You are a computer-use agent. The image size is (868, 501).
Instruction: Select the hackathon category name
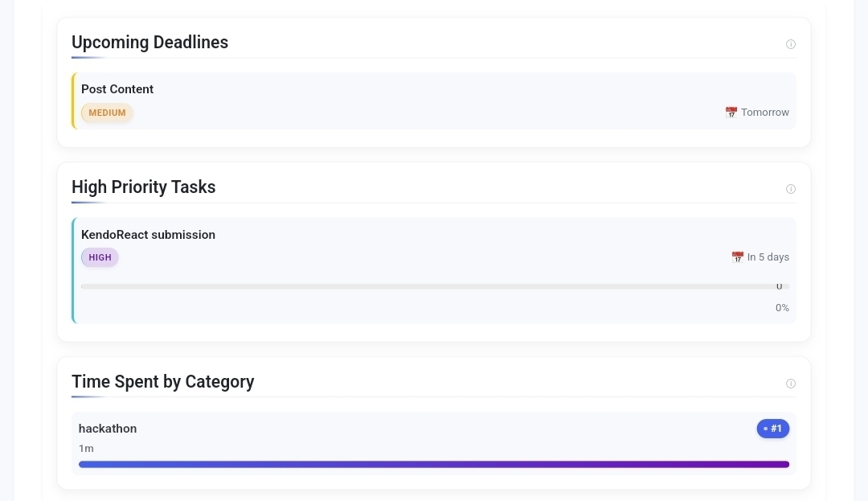108,429
